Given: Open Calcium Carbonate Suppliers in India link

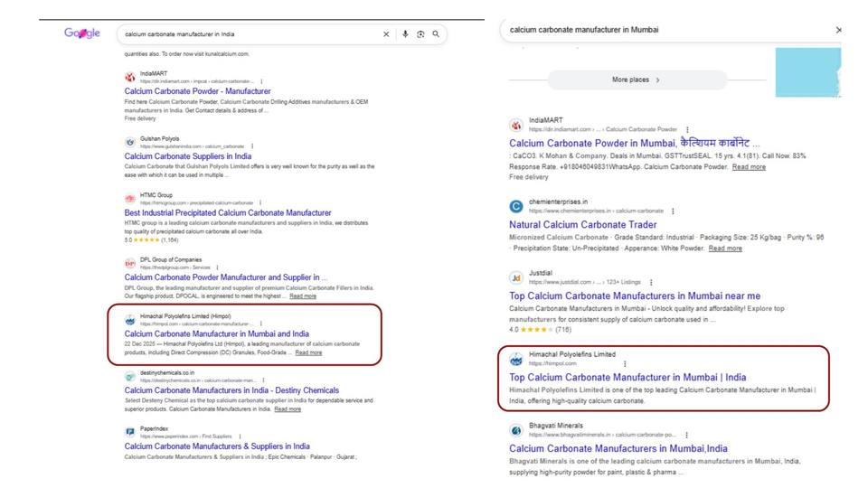Looking at the screenshot, I should [x=188, y=156].
